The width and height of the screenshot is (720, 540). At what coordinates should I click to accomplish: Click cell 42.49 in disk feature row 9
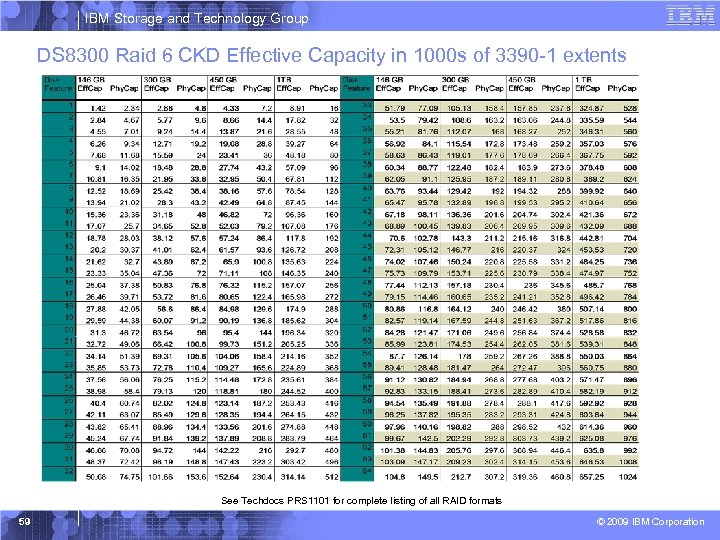click(x=229, y=203)
